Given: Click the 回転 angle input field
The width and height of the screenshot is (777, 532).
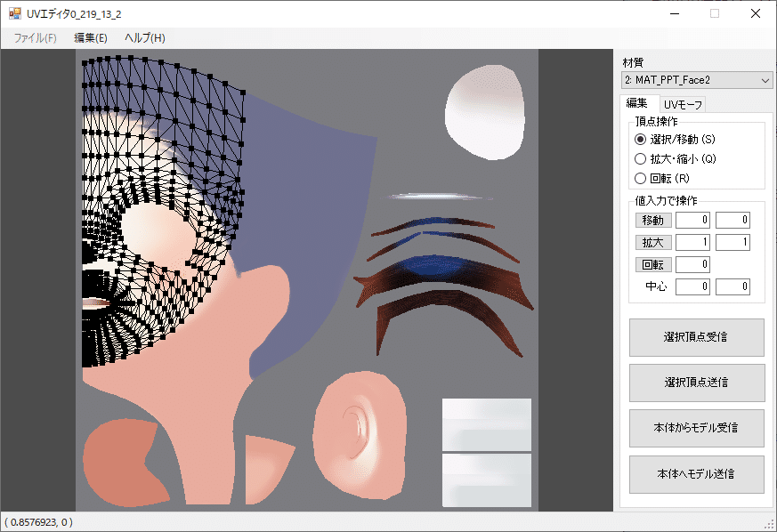Looking at the screenshot, I should pyautogui.click(x=692, y=264).
